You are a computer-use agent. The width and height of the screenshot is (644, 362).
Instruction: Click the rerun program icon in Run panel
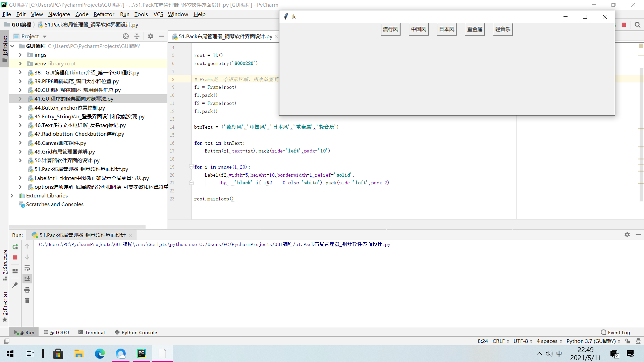point(15,247)
